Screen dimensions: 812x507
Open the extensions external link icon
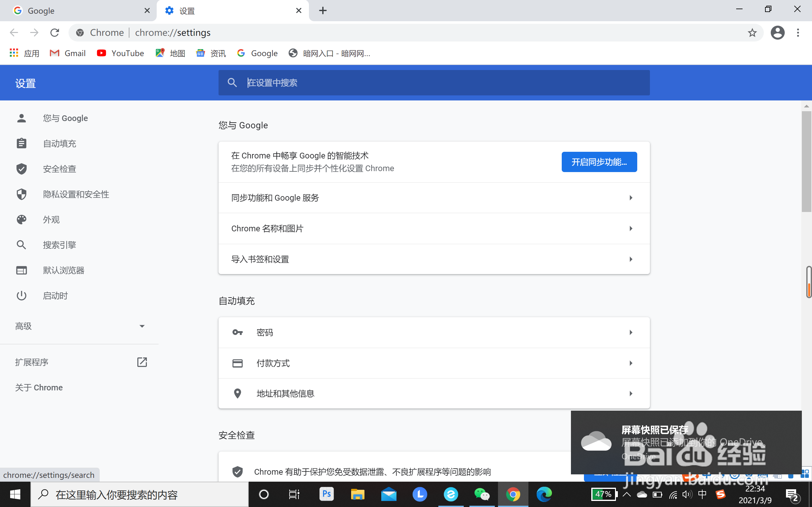pyautogui.click(x=142, y=362)
